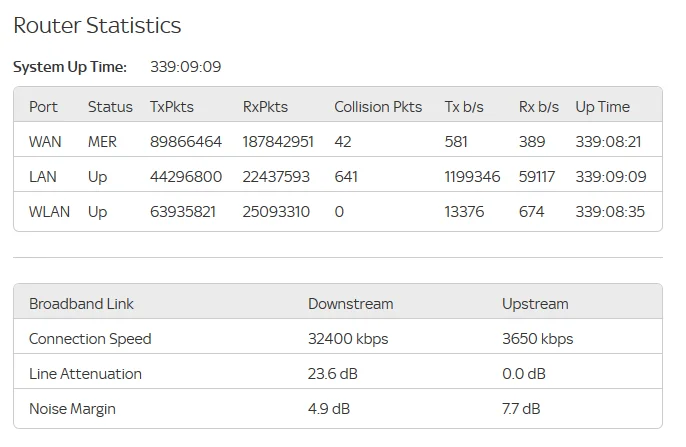Select WLAN TxPkts value 63935821

(x=182, y=212)
